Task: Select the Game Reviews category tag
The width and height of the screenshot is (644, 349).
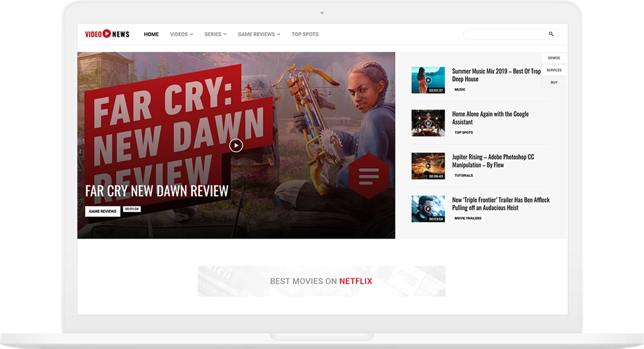Action: [x=103, y=211]
